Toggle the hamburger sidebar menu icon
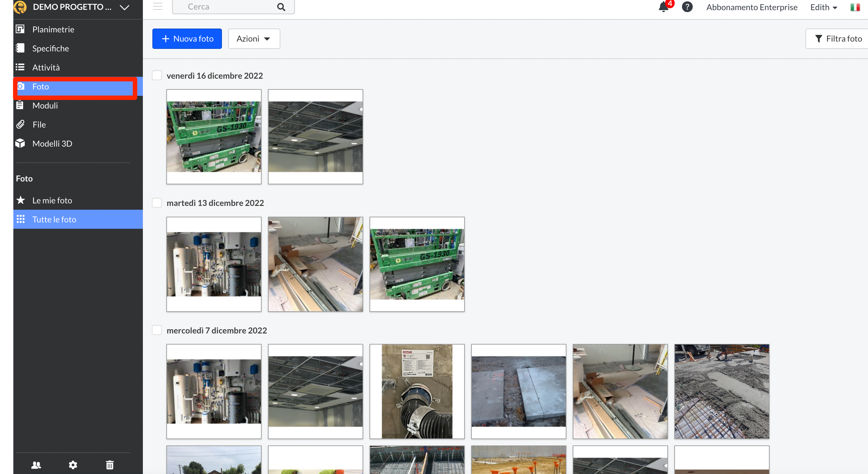Screen dimensions: 868x474 pos(158,6)
